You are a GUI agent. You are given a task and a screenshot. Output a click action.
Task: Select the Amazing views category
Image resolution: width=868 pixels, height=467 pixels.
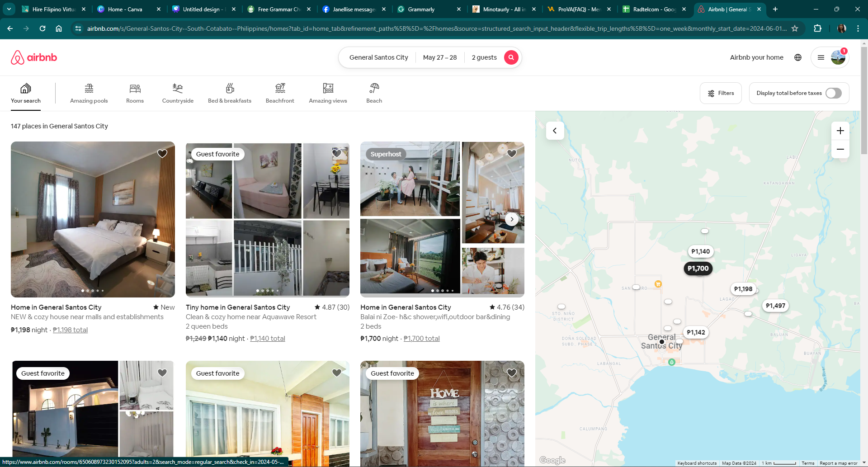pyautogui.click(x=328, y=94)
